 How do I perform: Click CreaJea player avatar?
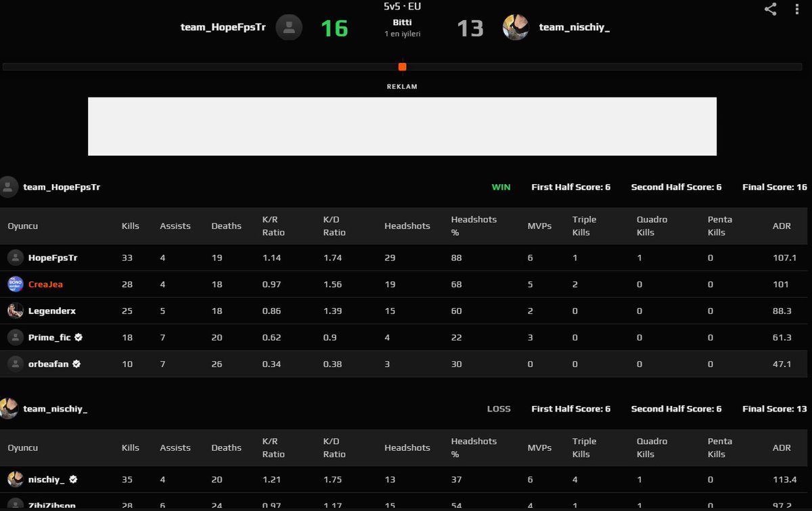16,284
